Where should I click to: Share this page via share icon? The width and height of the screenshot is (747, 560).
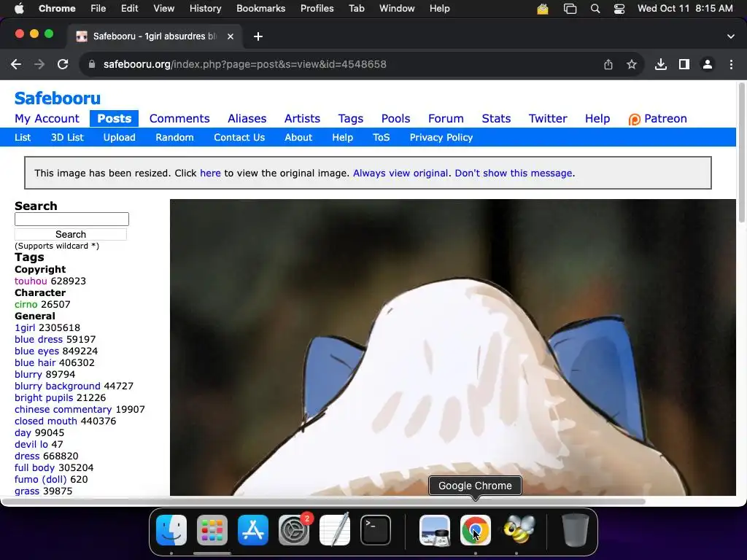point(608,64)
